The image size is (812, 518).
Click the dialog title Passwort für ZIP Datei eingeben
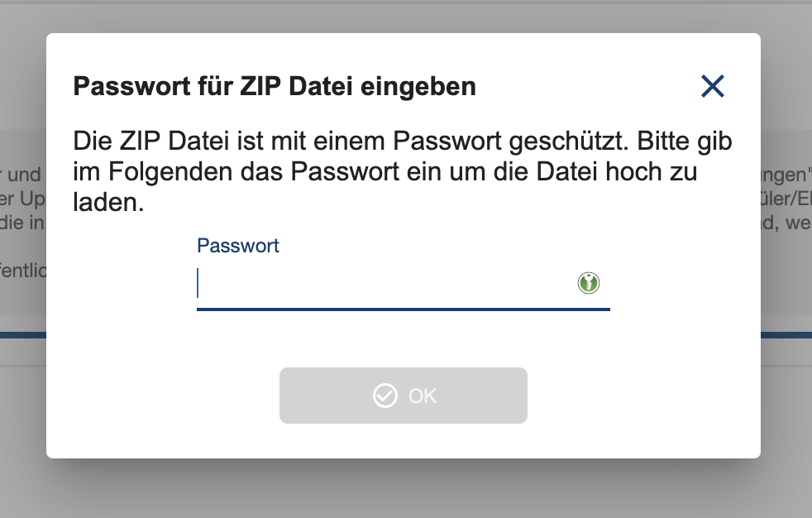point(275,87)
